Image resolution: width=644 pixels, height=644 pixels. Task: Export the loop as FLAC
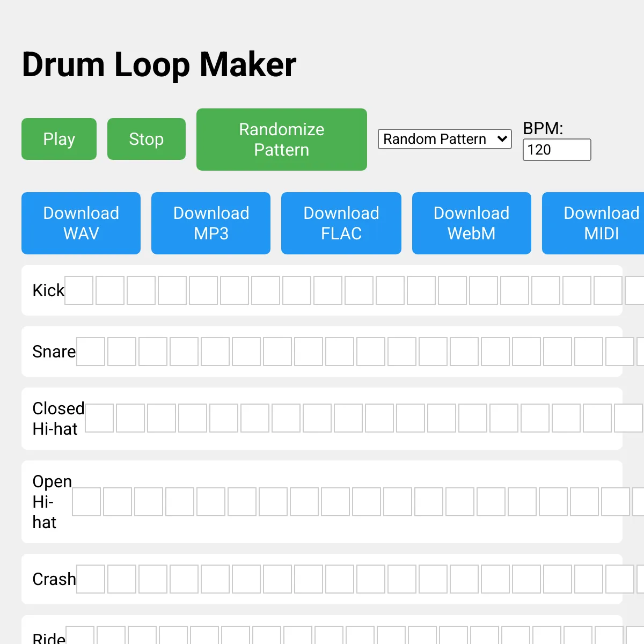point(341,223)
